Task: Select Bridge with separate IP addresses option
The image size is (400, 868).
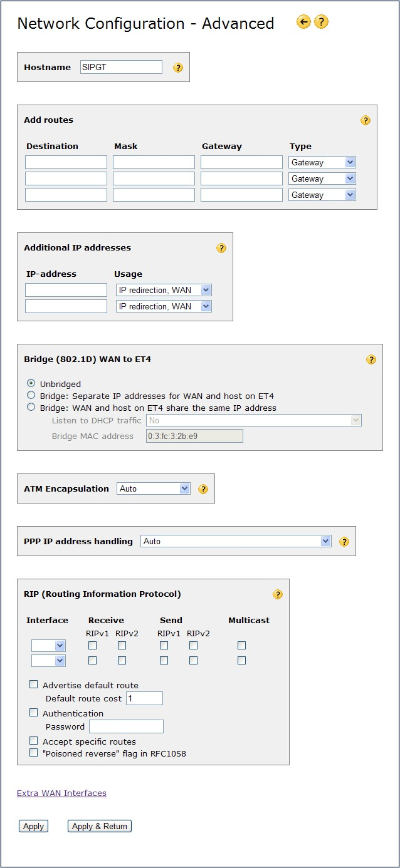Action: [31, 395]
